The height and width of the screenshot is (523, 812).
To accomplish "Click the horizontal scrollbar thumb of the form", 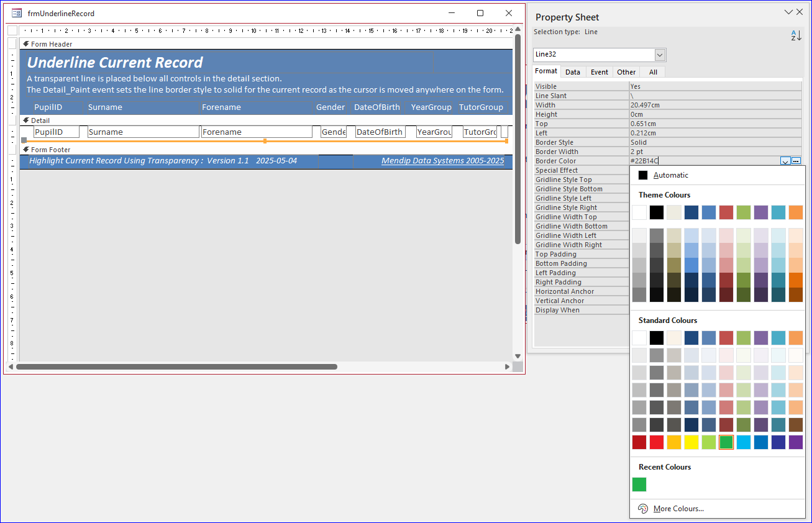I will [x=176, y=366].
